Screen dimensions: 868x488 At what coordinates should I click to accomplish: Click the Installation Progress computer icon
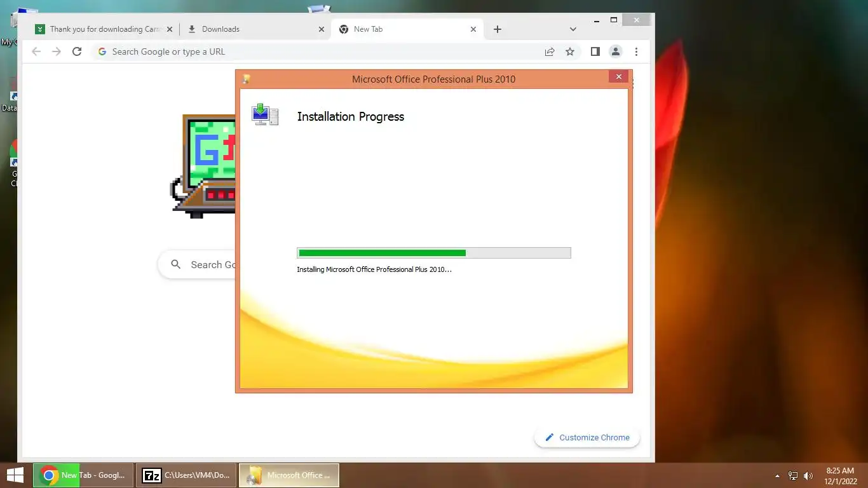click(x=265, y=114)
